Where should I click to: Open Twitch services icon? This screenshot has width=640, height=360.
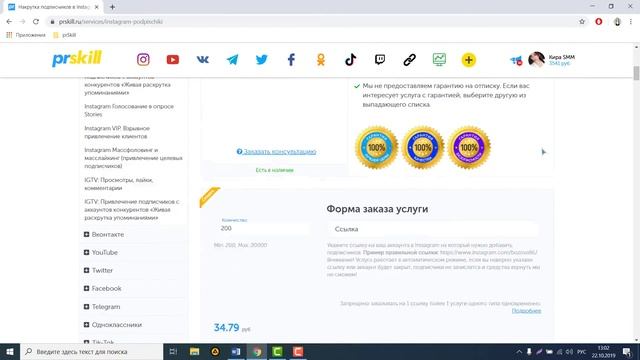[x=380, y=60]
